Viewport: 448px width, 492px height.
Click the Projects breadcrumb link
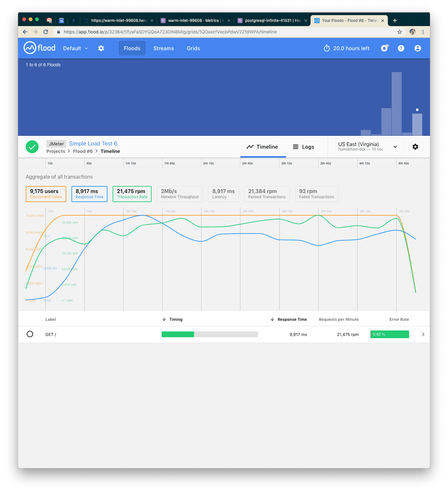56,151
